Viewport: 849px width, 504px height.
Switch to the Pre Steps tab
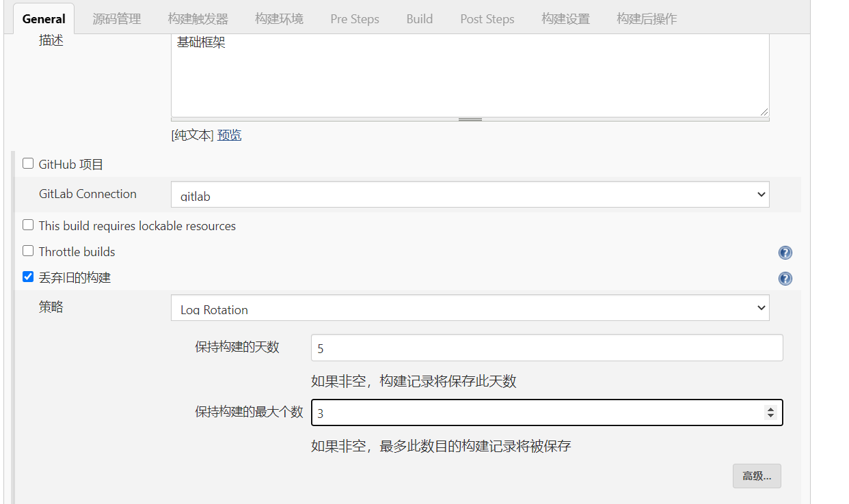[x=354, y=18]
